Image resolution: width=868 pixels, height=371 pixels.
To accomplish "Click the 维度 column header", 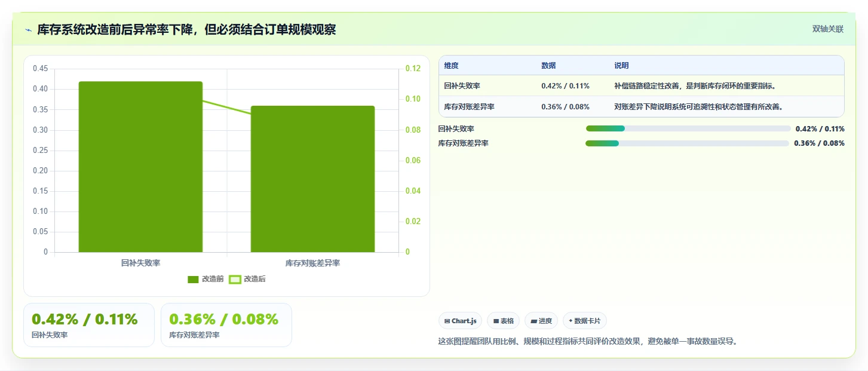I will pos(452,66).
